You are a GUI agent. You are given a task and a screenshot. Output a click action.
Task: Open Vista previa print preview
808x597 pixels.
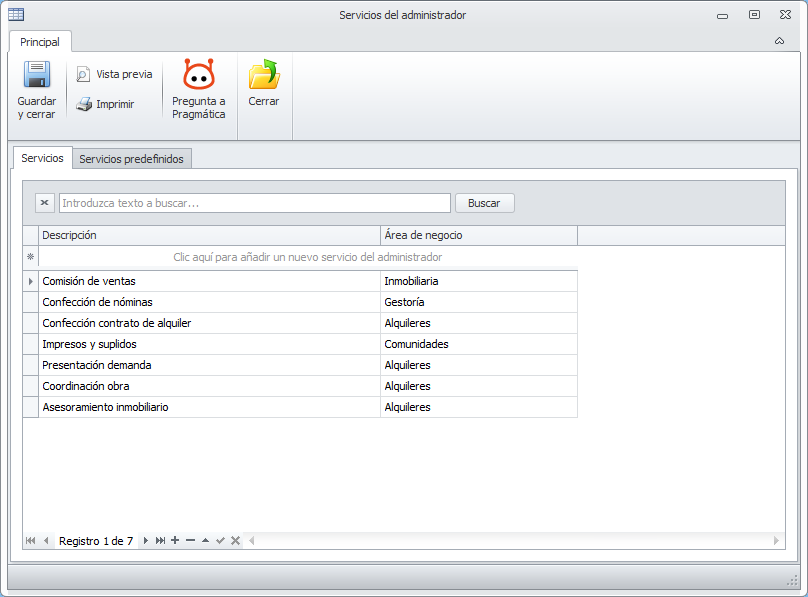pos(114,74)
